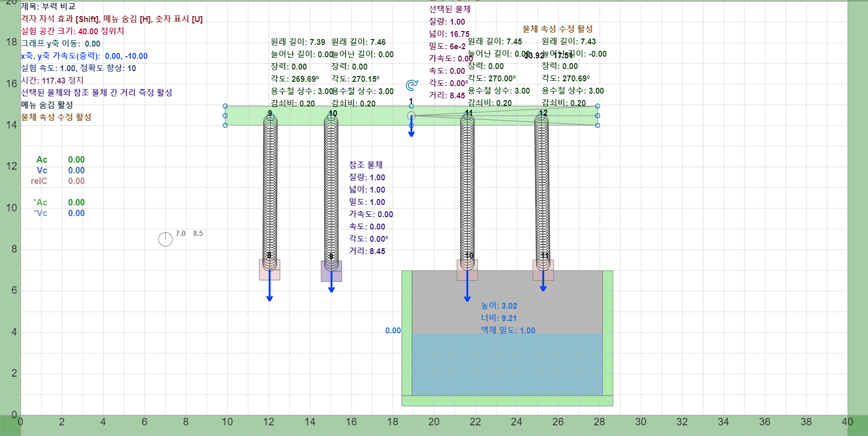This screenshot has height=436, width=868.
Task: Select the pink mass block under spring 9
Action: coord(269,270)
